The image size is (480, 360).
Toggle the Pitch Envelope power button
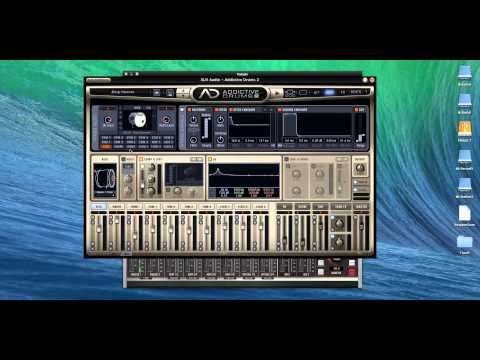pos(231,110)
